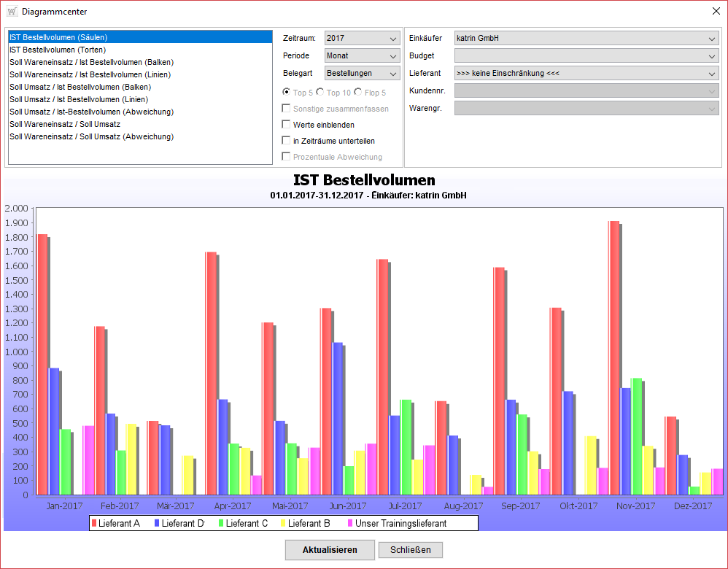Open the Zeitraum 2017 dropdown
The width and height of the screenshot is (728, 569).
[x=362, y=38]
